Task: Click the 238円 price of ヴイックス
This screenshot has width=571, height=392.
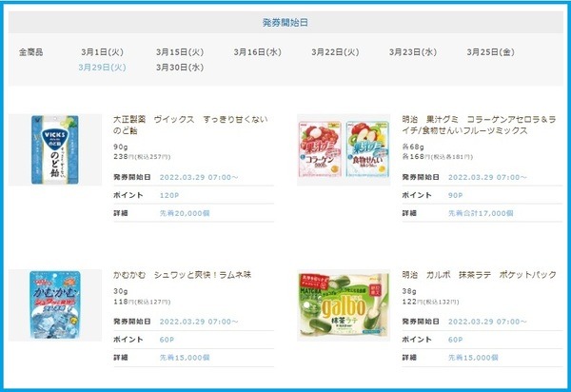Action: tap(142, 156)
